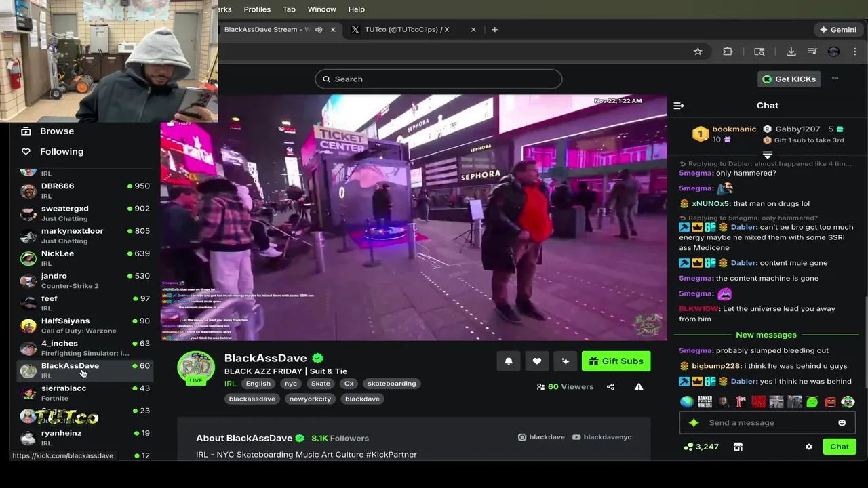Open sweatergxd channel in sidebar
This screenshot has width=868, height=488.
[x=85, y=213]
